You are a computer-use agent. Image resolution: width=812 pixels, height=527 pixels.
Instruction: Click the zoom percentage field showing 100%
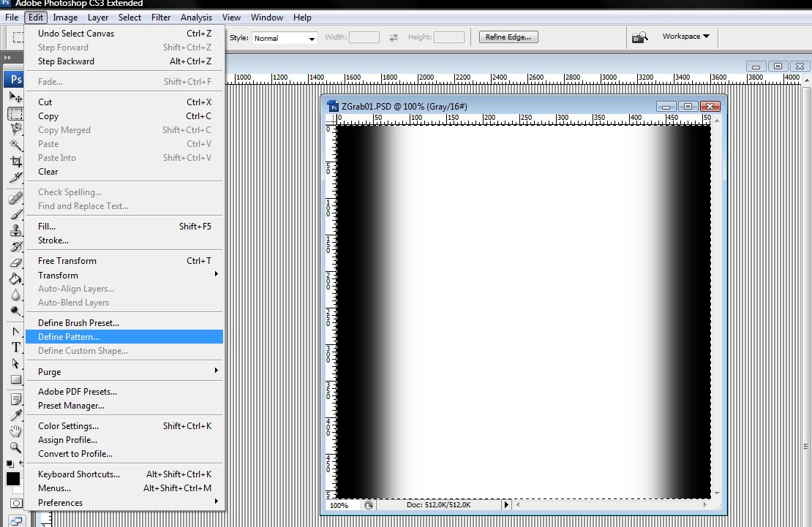click(339, 505)
